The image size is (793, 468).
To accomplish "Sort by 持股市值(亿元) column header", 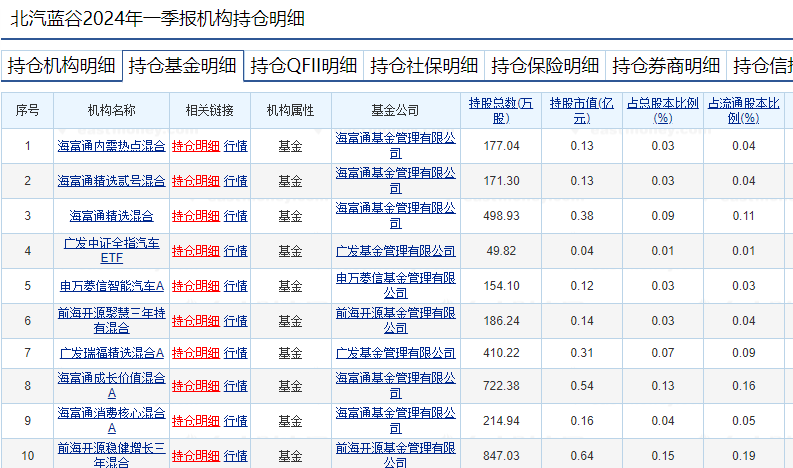I will click(x=581, y=110).
